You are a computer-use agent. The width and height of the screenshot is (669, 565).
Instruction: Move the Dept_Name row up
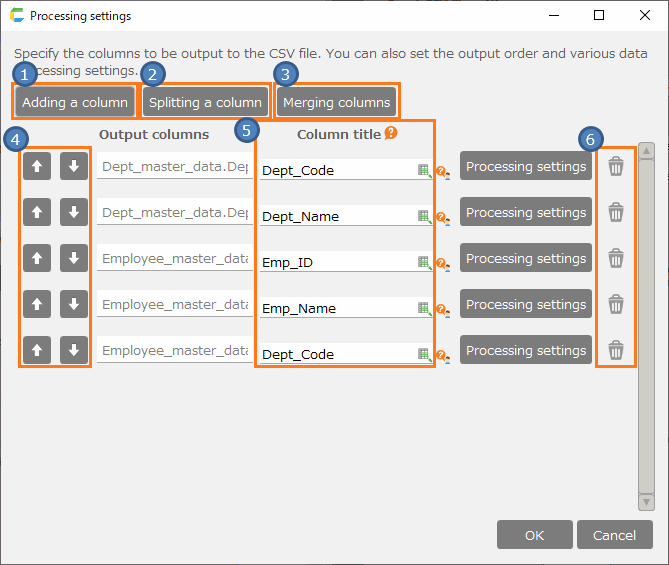coord(36,213)
